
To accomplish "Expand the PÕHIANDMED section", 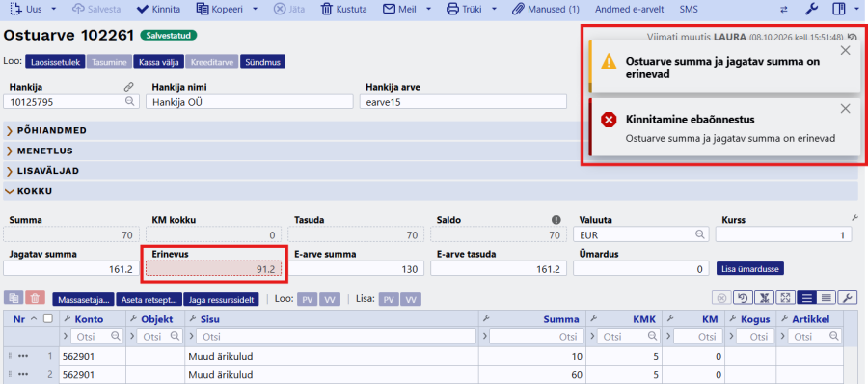I will pos(430,131).
